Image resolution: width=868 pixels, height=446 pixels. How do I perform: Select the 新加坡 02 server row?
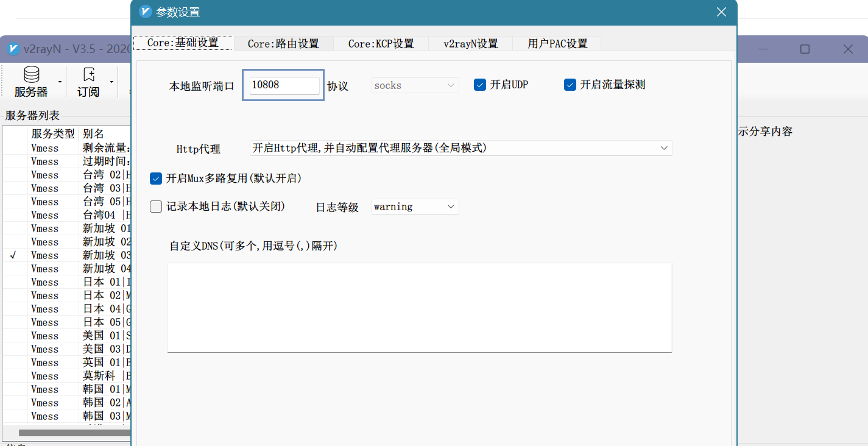(x=67, y=242)
